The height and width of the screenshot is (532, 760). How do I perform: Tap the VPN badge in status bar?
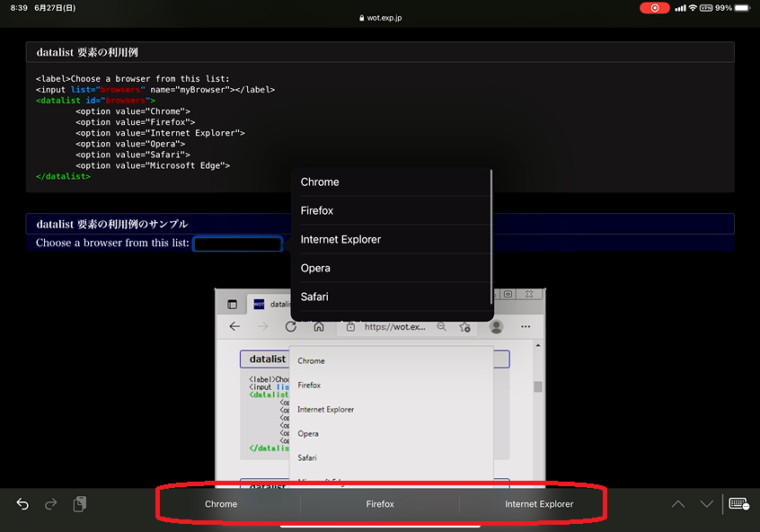coord(706,8)
